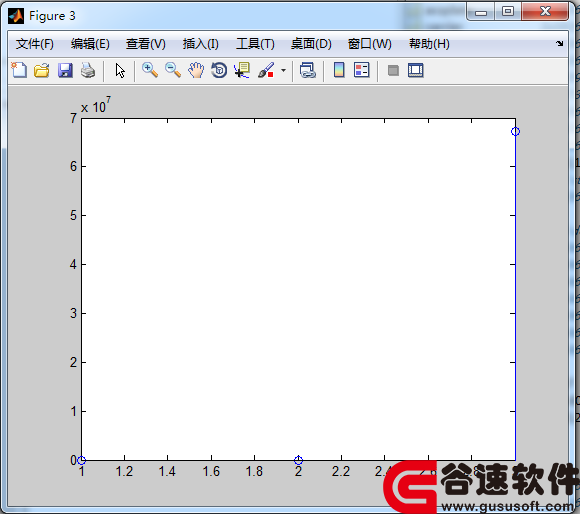
Task: Activate the Zoom In magnifier tool
Action: (x=150, y=70)
